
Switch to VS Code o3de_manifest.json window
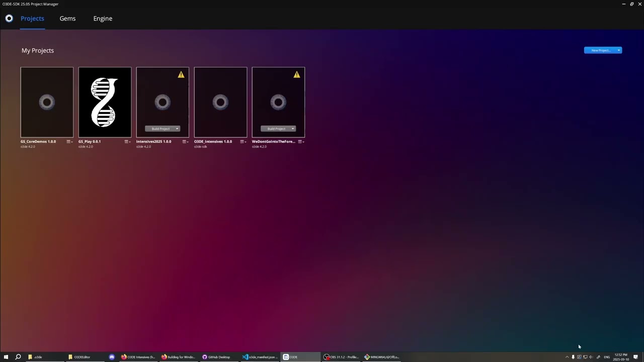(260, 357)
